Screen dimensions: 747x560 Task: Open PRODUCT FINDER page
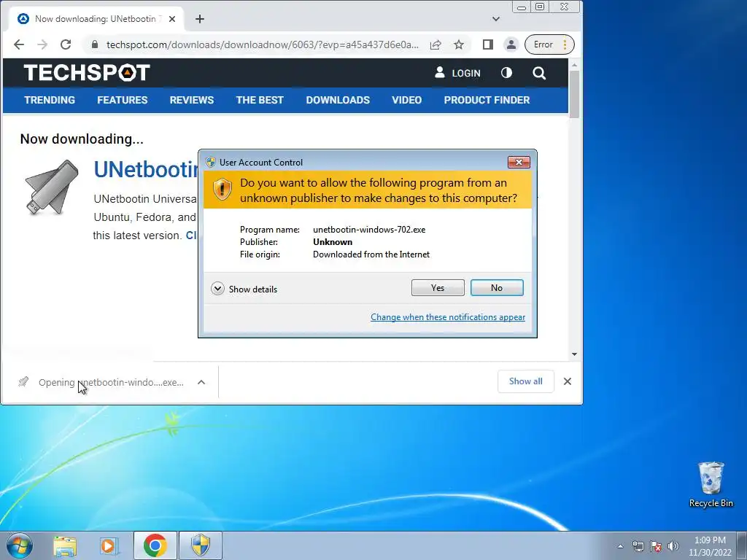click(487, 100)
